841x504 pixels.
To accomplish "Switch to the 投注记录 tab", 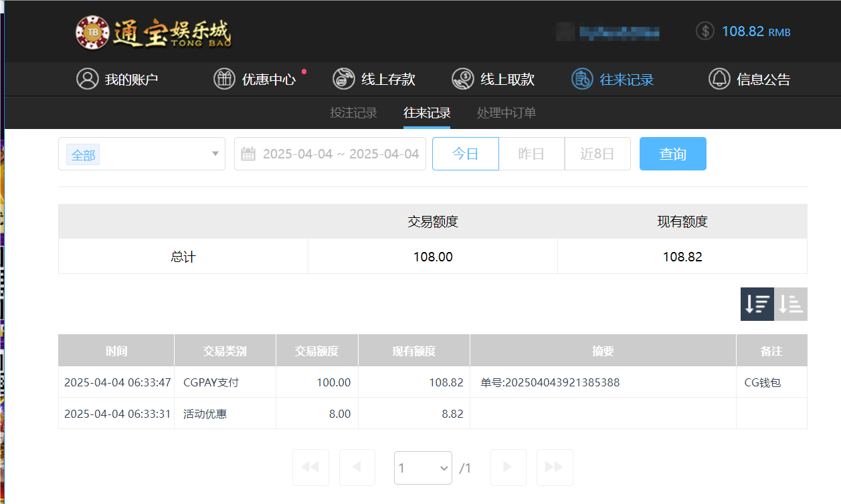I will coord(353,112).
